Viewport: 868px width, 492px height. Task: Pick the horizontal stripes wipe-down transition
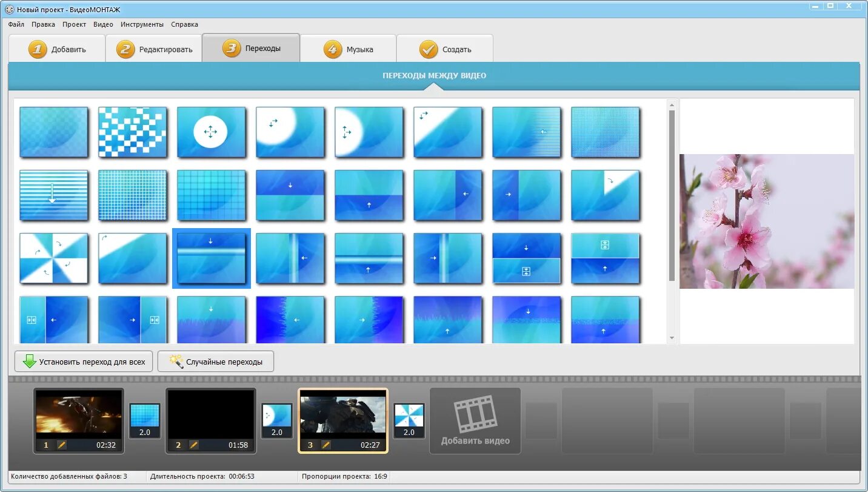54,195
